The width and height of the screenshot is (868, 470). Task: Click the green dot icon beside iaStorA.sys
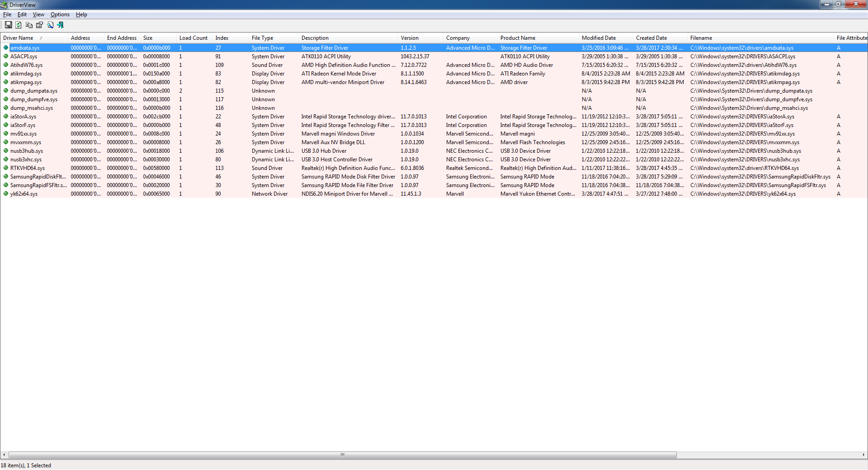point(6,116)
